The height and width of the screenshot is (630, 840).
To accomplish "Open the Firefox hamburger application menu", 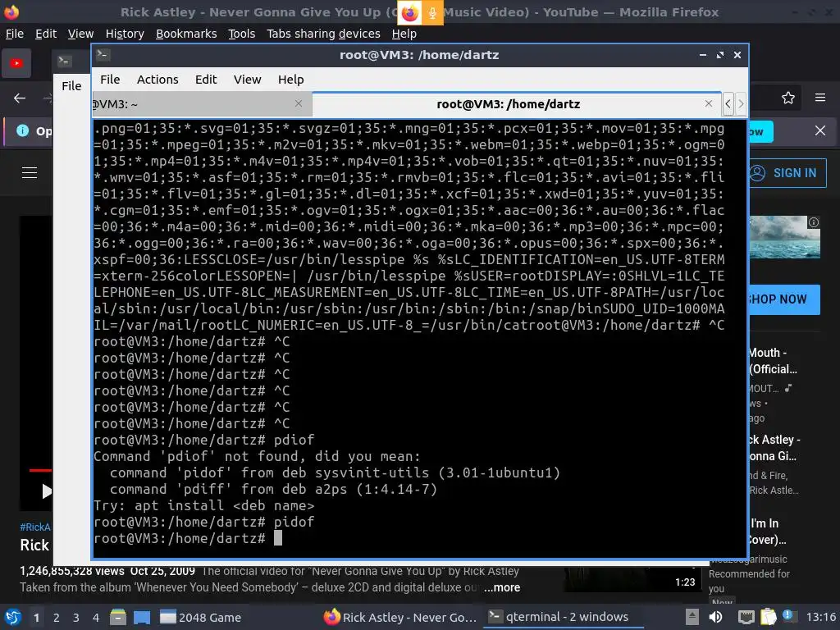I will [x=820, y=98].
